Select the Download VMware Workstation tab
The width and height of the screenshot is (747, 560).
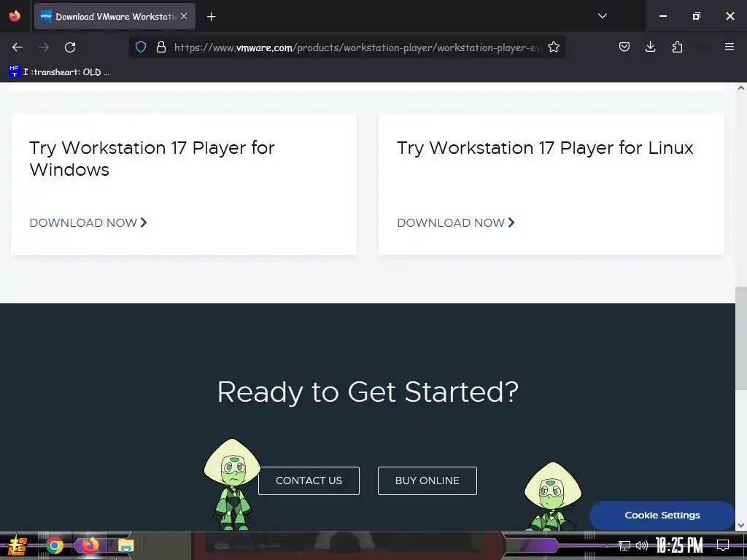coord(115,16)
